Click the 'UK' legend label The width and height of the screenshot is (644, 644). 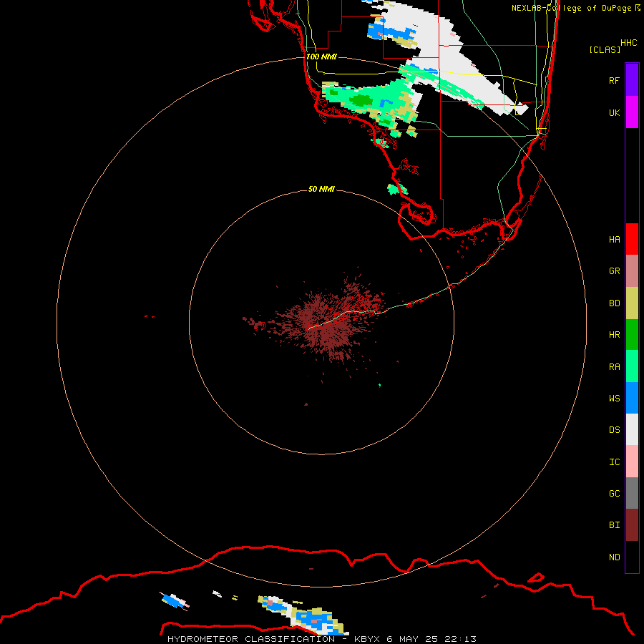pos(614,112)
